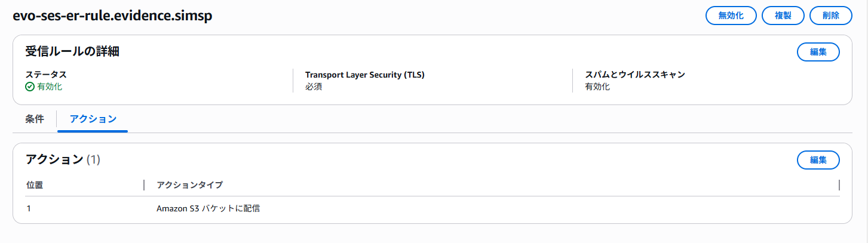Click the divider between 位置 and アクションタイプ
This screenshot has height=243, width=868.
click(x=144, y=185)
